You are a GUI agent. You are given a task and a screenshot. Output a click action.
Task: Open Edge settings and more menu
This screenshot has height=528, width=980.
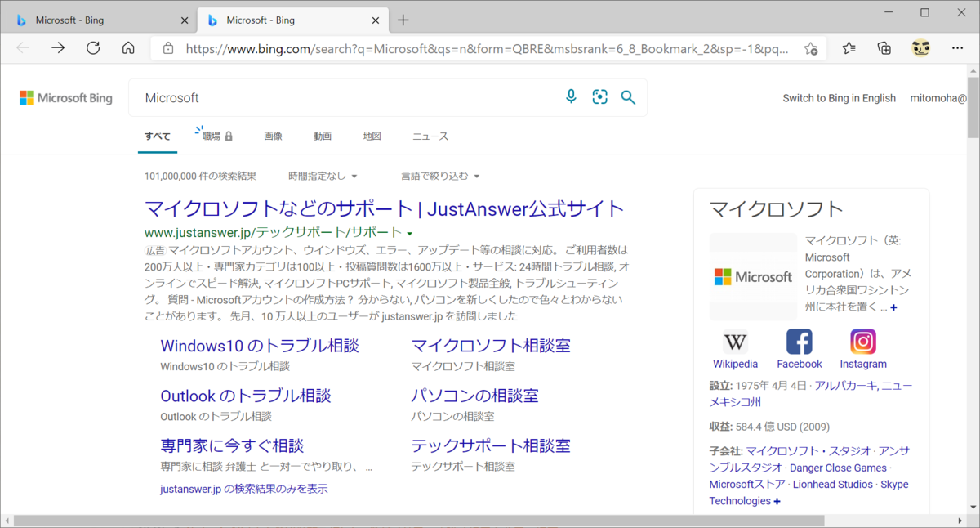[x=957, y=48]
